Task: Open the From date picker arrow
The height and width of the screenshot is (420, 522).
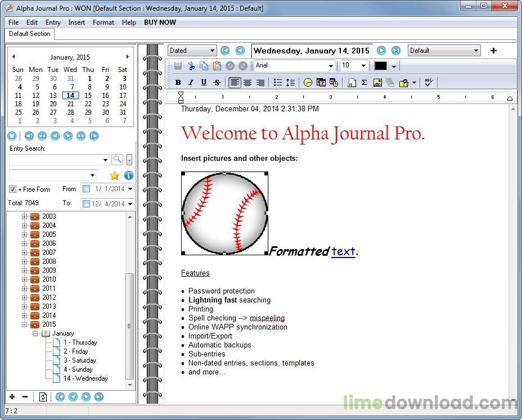Action: tap(130, 189)
